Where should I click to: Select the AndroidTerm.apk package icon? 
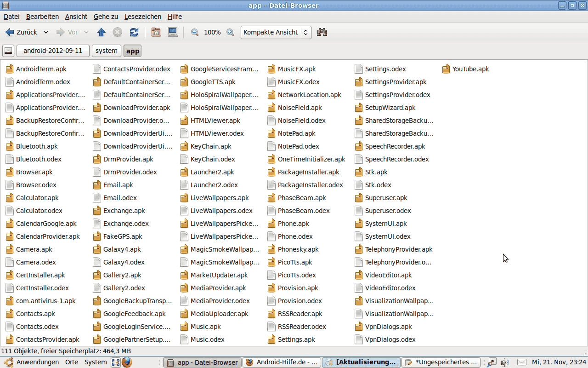click(10, 69)
